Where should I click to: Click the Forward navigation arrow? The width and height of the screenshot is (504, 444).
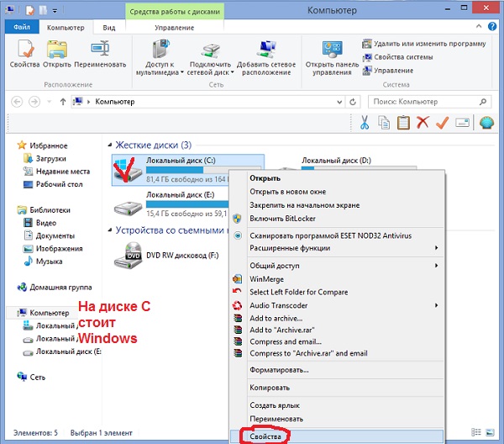tap(34, 102)
